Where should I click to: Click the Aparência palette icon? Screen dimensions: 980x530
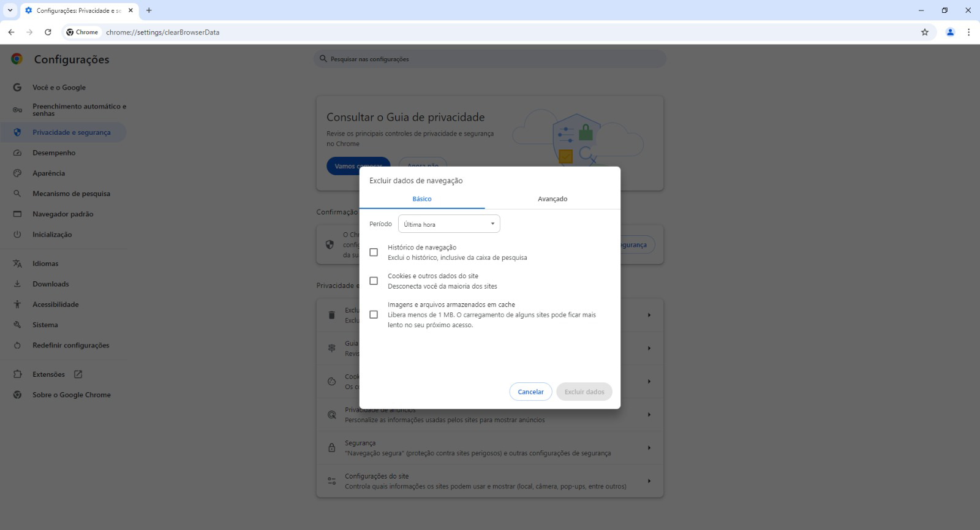[17, 173]
